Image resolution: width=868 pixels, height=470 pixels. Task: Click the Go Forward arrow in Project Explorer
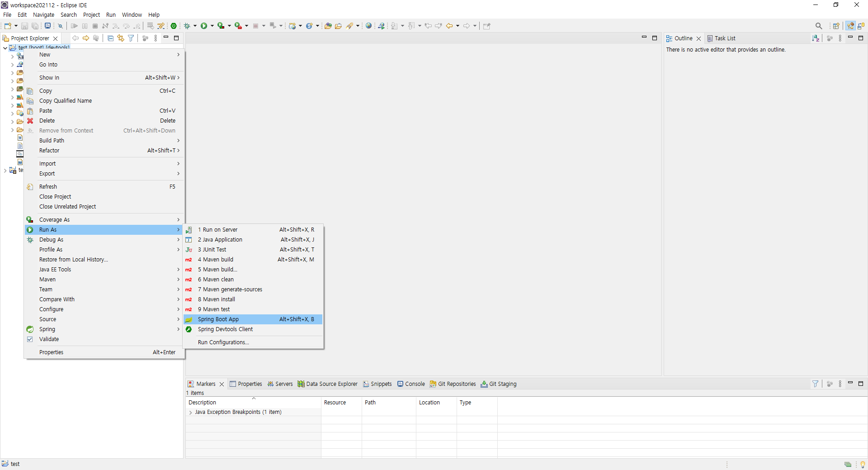[x=86, y=38]
